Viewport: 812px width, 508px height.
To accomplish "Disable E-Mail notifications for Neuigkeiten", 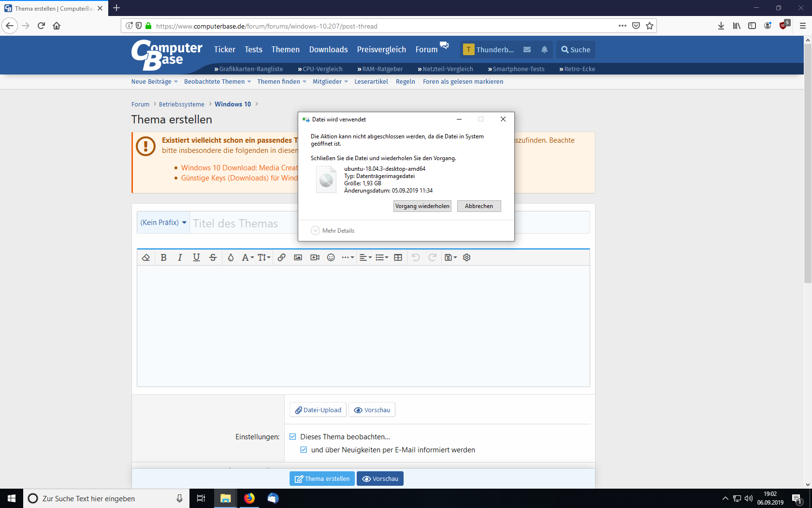I will point(303,449).
